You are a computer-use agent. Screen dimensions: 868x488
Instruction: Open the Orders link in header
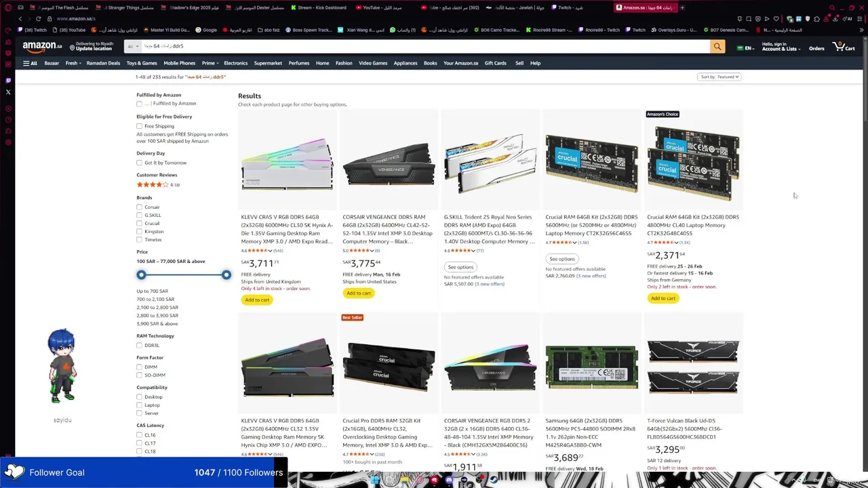[x=816, y=49]
